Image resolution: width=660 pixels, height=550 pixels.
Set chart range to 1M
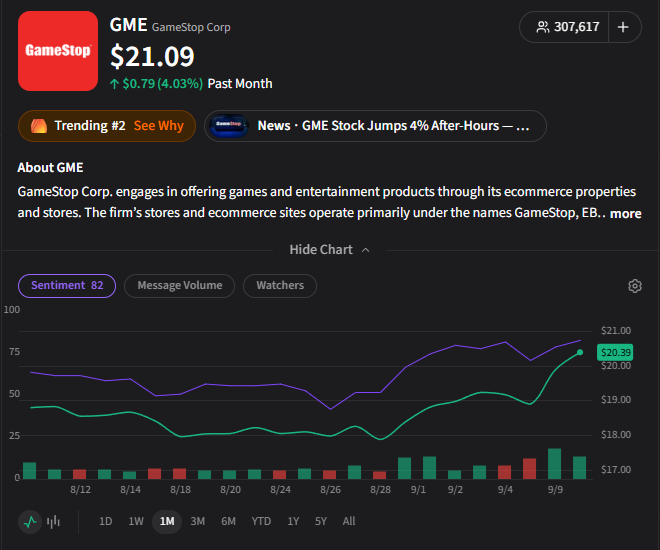167,522
